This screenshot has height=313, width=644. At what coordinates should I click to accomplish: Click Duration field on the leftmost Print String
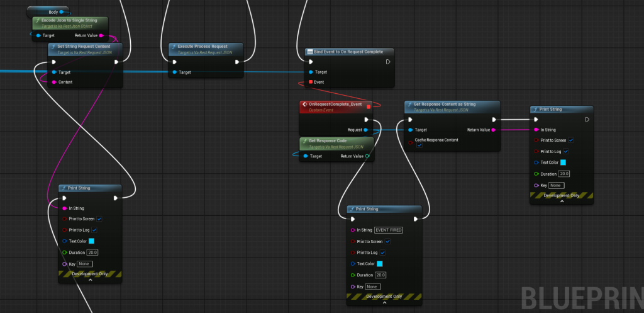click(92, 252)
